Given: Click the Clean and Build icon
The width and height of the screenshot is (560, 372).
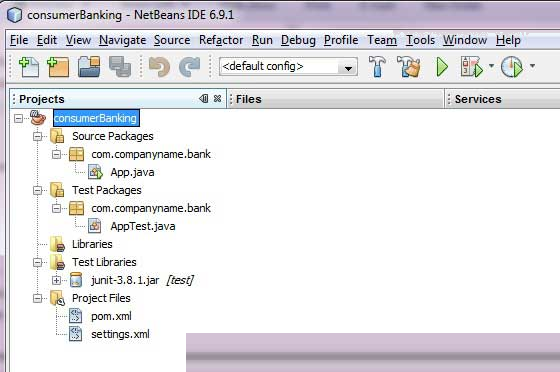Looking at the screenshot, I should coord(409,66).
